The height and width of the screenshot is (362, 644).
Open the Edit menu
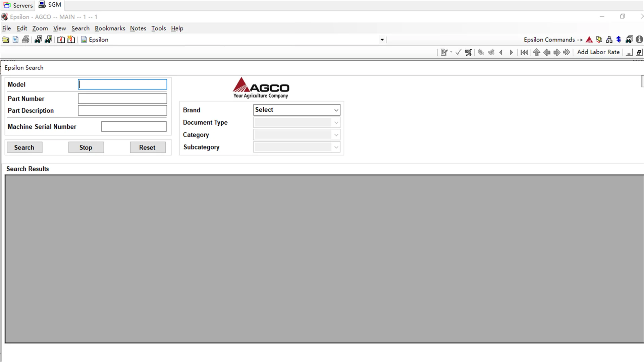click(22, 28)
